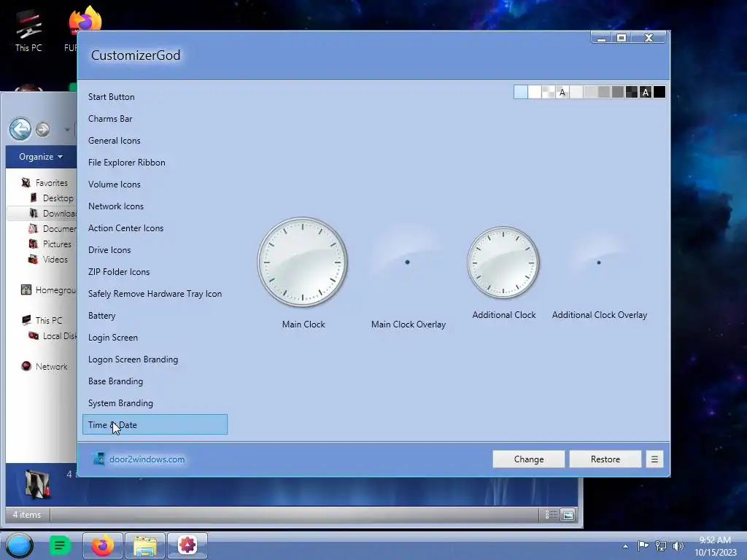Open the Charms Bar category
Viewport: 747px width, 560px height.
tap(155, 119)
